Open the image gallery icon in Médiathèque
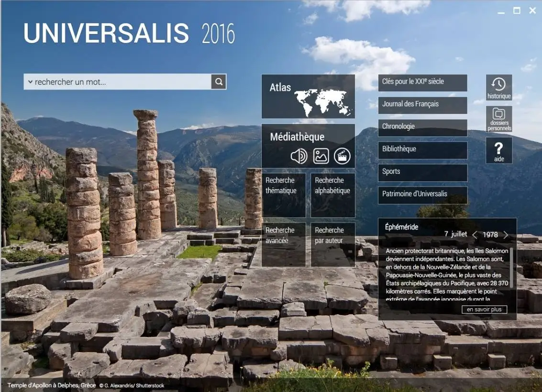This screenshot has width=542, height=392. (x=321, y=156)
